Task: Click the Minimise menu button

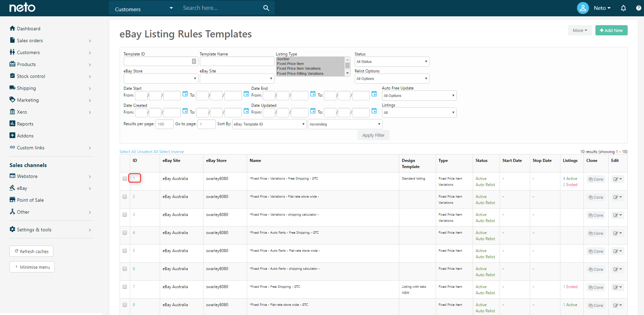Action: pyautogui.click(x=32, y=267)
